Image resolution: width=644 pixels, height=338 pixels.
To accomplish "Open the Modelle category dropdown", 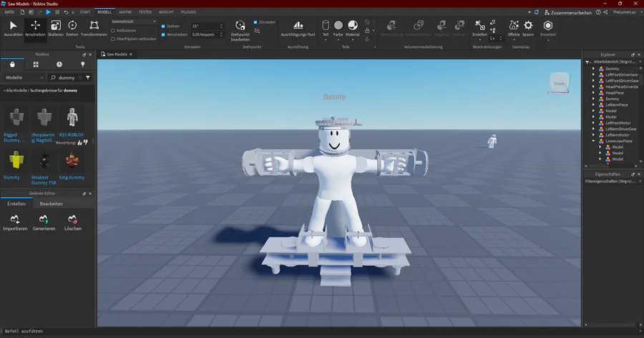I will click(23, 77).
